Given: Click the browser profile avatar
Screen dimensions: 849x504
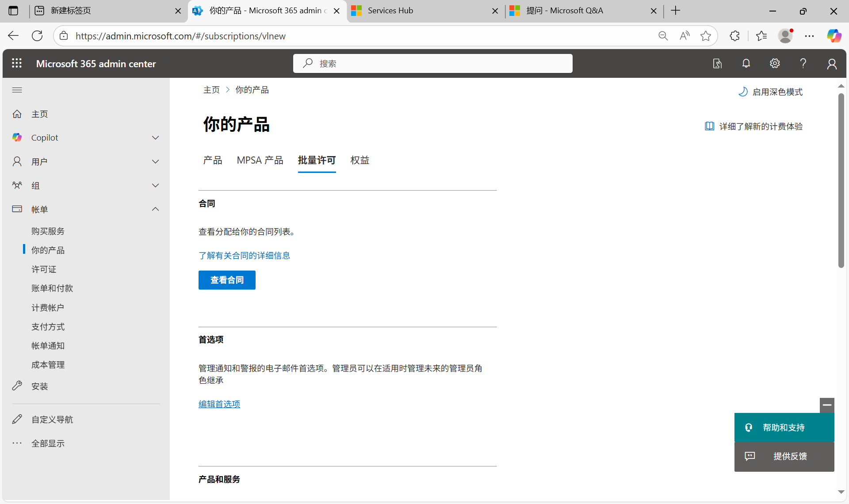Looking at the screenshot, I should click(785, 36).
